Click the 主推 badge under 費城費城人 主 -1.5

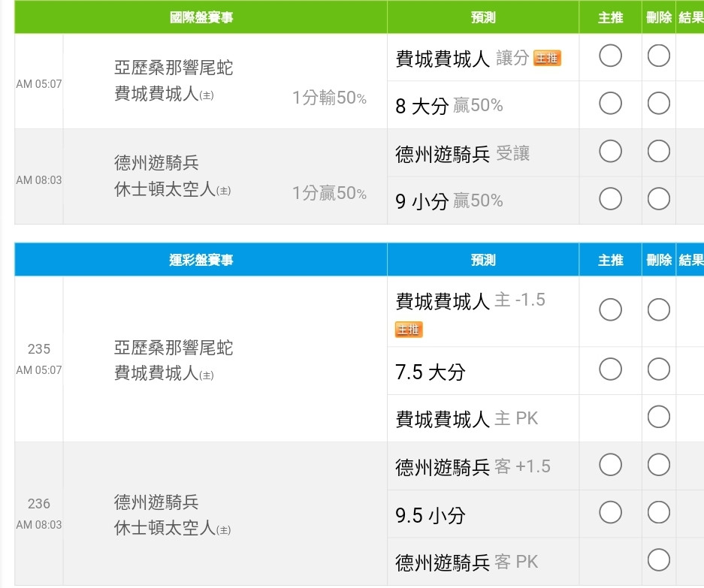[x=409, y=330]
